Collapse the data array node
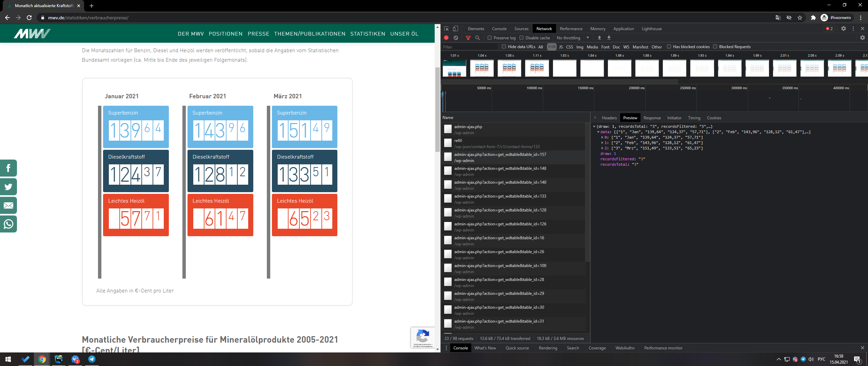The image size is (868, 366). point(598,132)
